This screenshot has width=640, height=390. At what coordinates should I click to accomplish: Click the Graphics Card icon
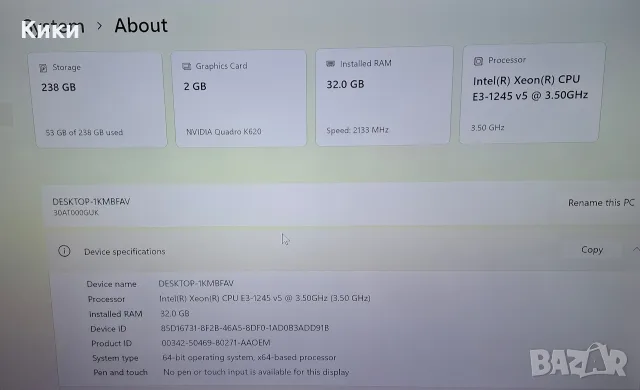pos(187,66)
